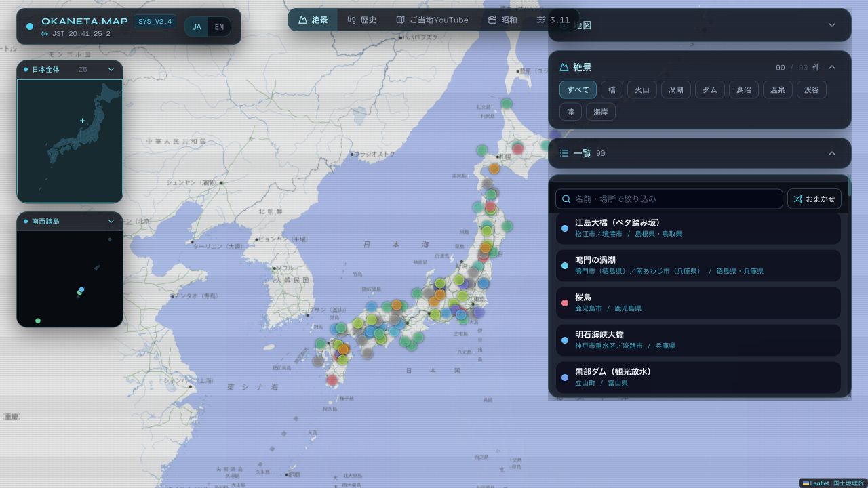Click the list icon beside 一覧
This screenshot has height=488, width=868.
(x=564, y=153)
